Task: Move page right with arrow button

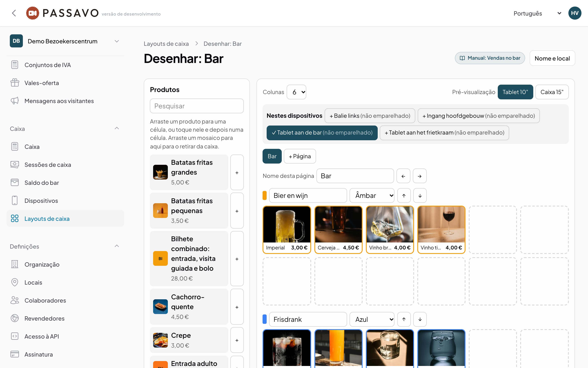Action: click(420, 176)
